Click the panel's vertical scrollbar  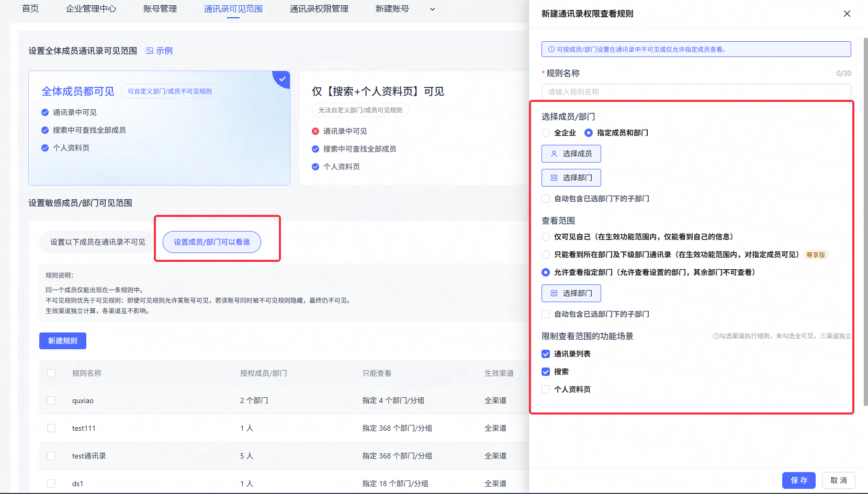click(865, 222)
